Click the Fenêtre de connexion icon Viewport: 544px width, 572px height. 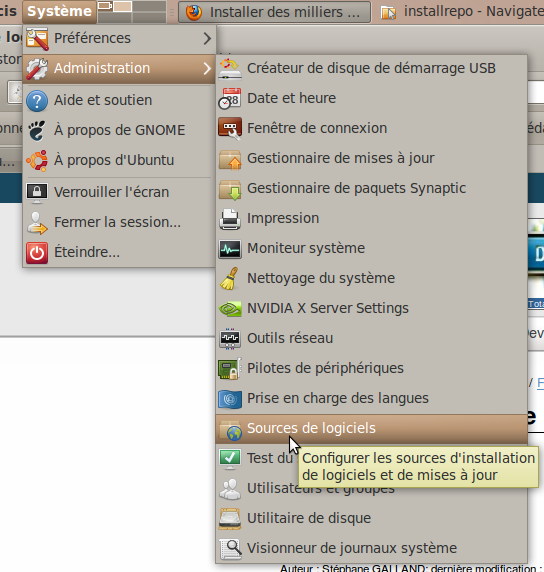click(x=230, y=128)
